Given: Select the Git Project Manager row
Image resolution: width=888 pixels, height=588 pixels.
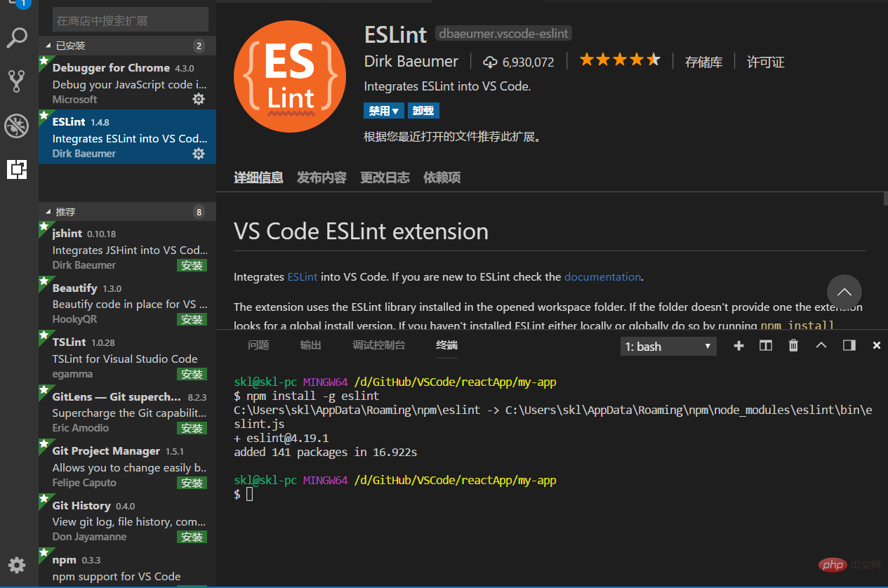Looking at the screenshot, I should (x=127, y=466).
